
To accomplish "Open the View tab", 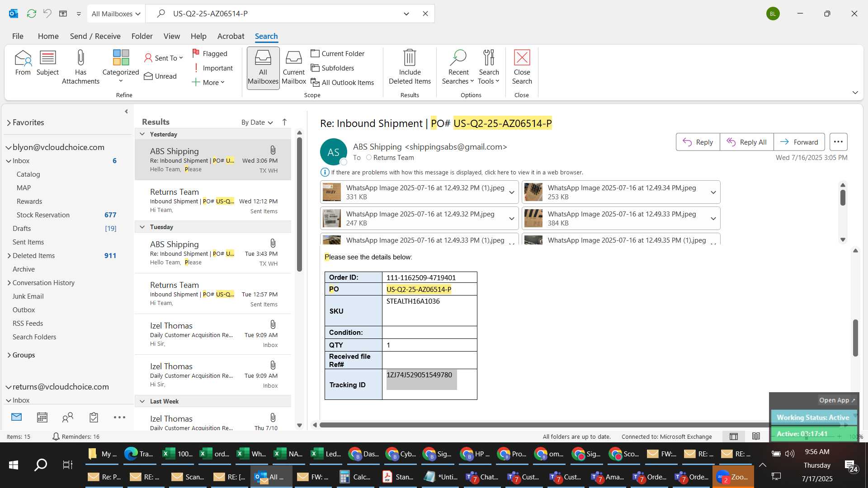I will [171, 36].
